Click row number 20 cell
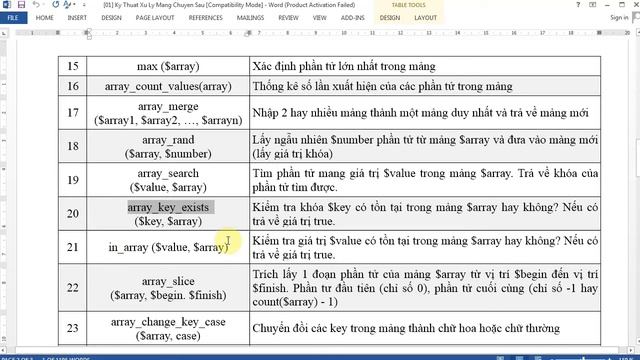 click(x=73, y=213)
